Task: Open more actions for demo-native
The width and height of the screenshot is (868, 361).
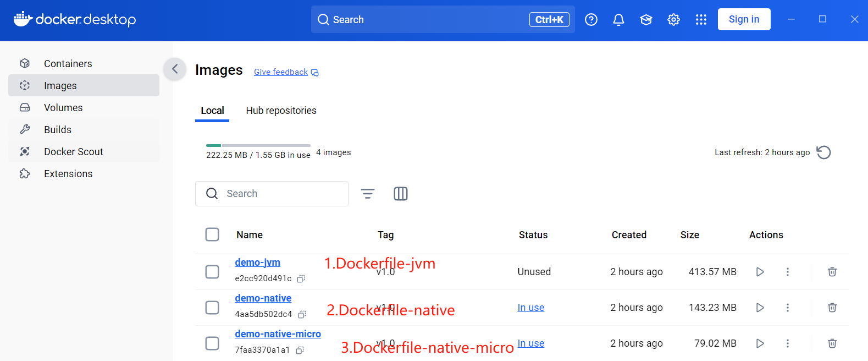Action: [788, 308]
